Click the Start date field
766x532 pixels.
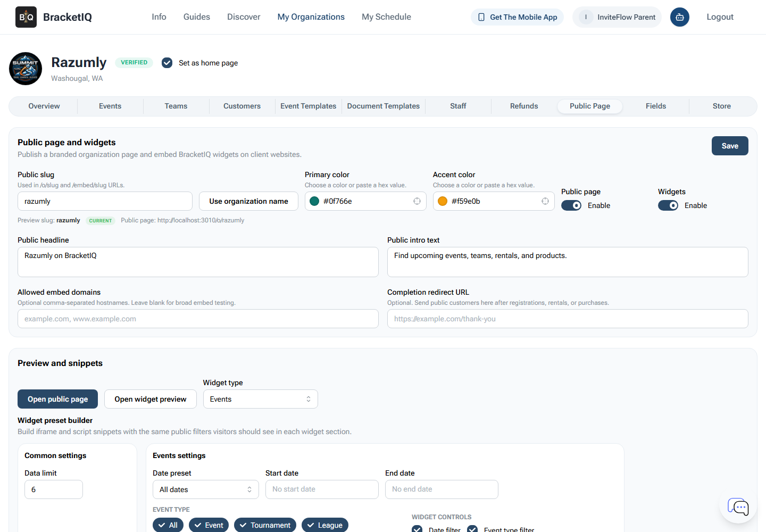point(322,489)
